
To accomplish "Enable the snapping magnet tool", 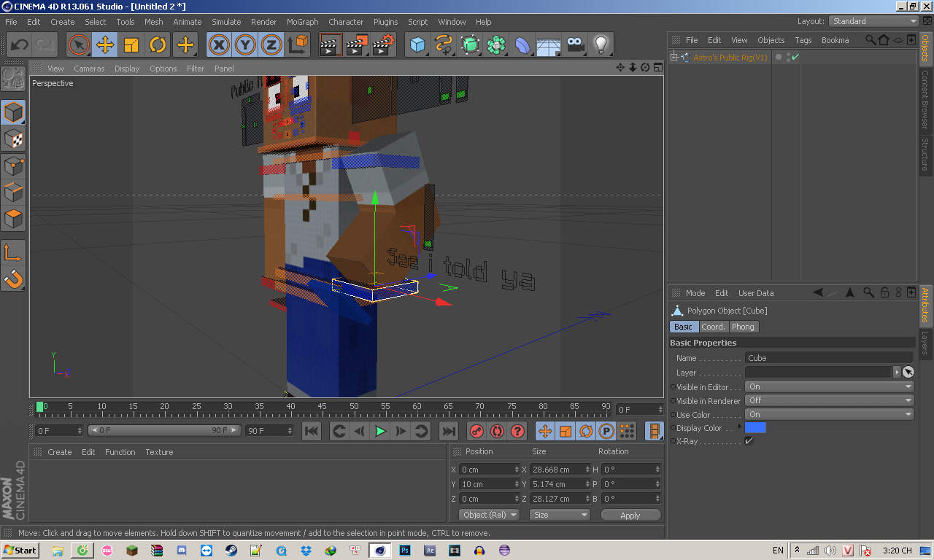I will (x=13, y=279).
